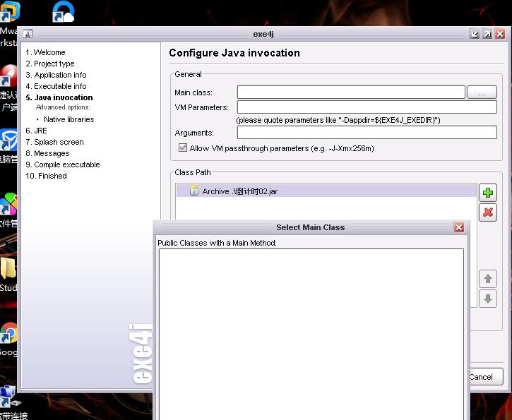Move class path entry up

(488, 279)
